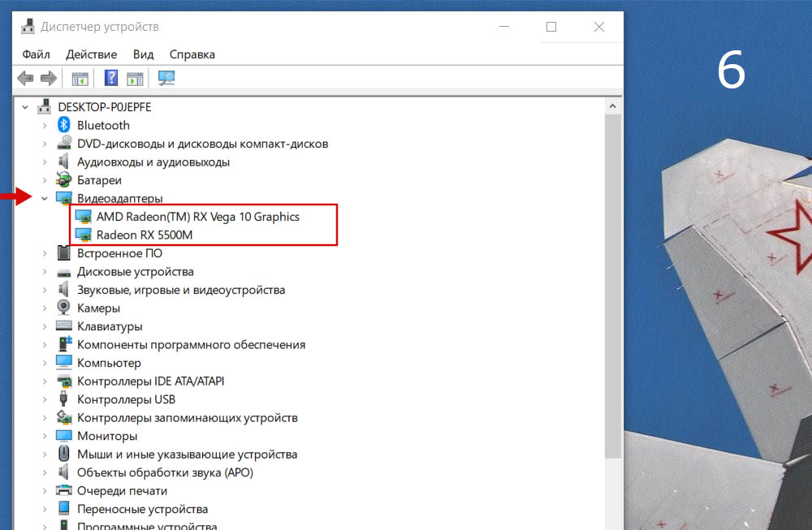Viewport: 812px width, 530px height.
Task: Select Контроллеры запоминающих устройств row
Action: click(188, 418)
